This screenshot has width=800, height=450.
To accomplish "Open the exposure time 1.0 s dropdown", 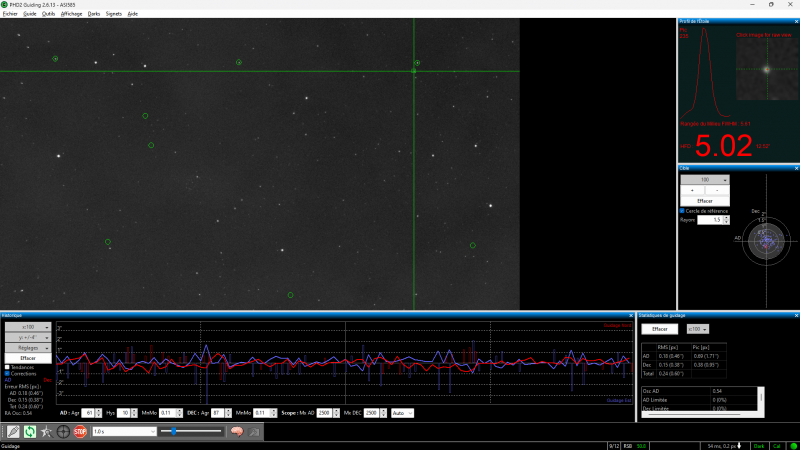I will tap(124, 432).
